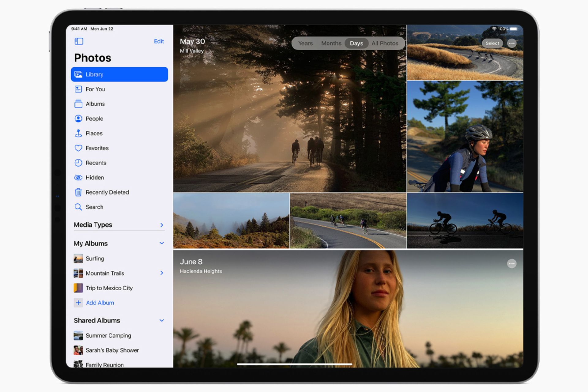Click the Recents clock icon

(79, 163)
